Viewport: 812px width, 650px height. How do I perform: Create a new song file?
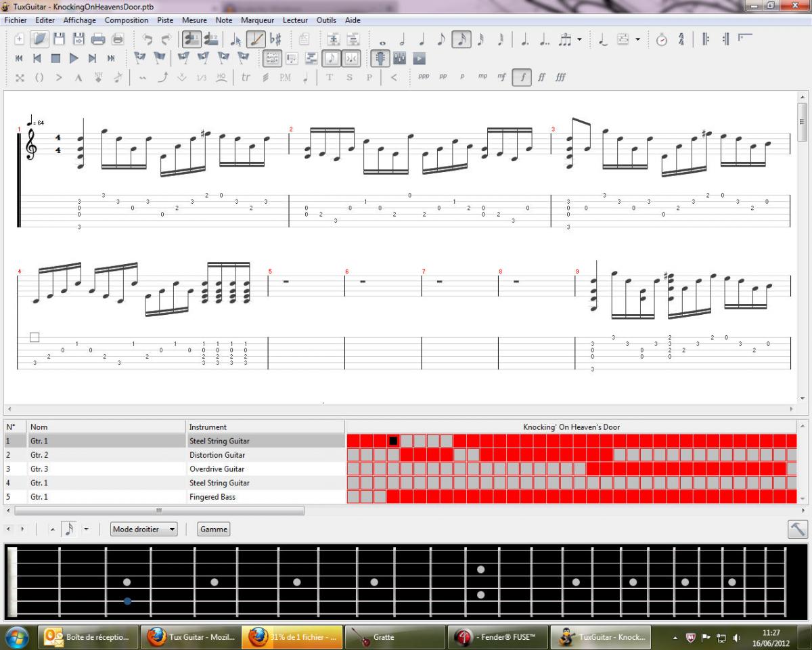click(20, 39)
